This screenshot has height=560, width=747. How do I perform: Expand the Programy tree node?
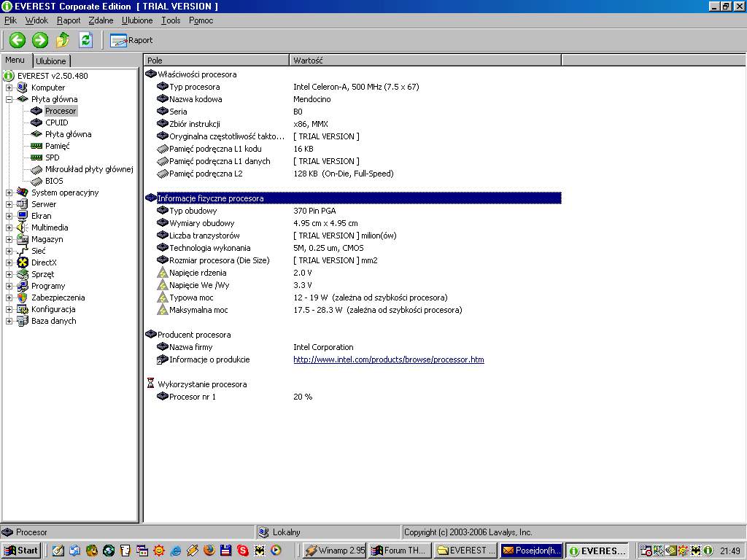point(9,286)
